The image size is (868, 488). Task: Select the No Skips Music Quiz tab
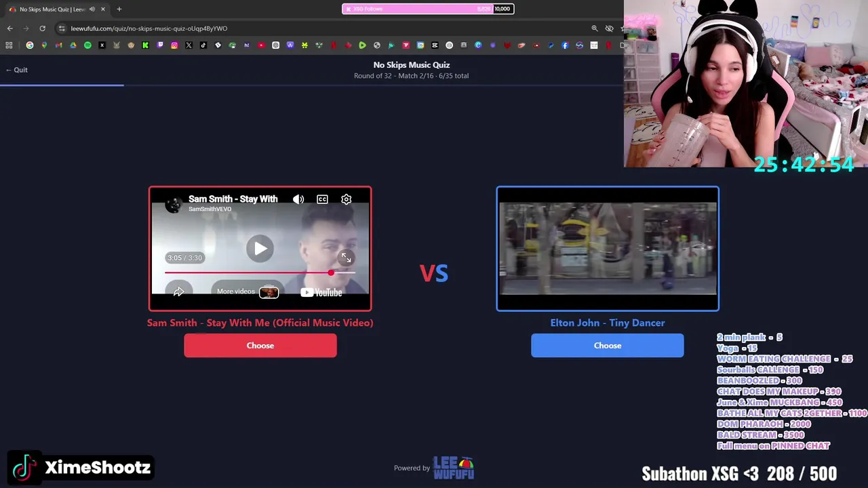(56, 9)
